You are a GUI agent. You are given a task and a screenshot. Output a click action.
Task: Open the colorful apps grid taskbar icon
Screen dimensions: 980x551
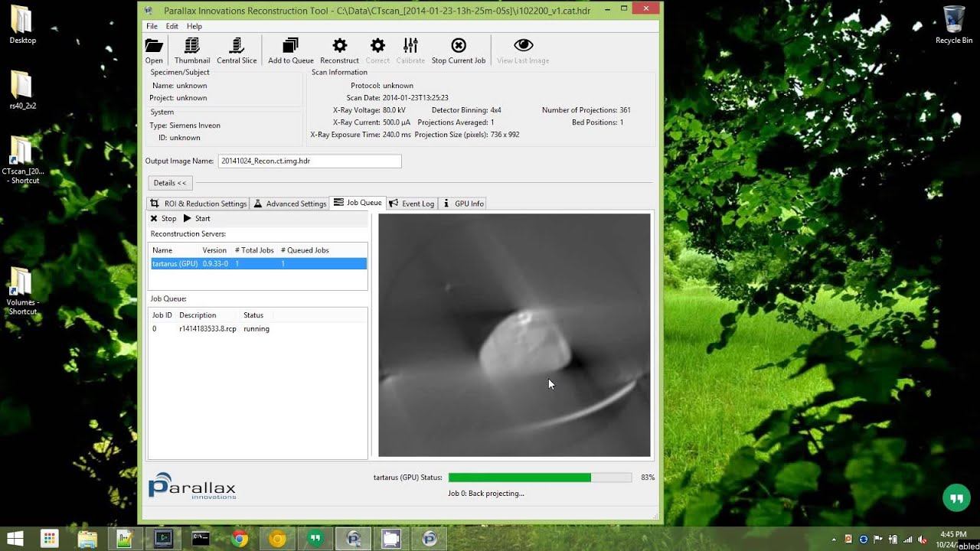pos(49,539)
